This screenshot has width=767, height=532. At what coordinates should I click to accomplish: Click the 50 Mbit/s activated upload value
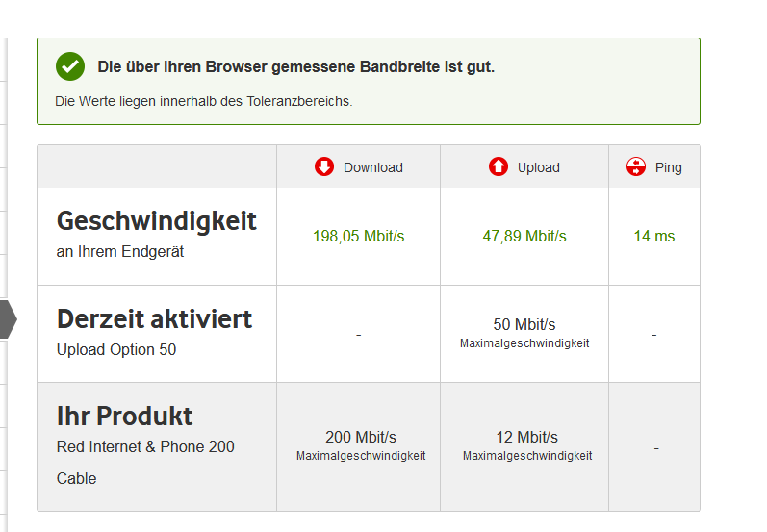click(x=524, y=324)
